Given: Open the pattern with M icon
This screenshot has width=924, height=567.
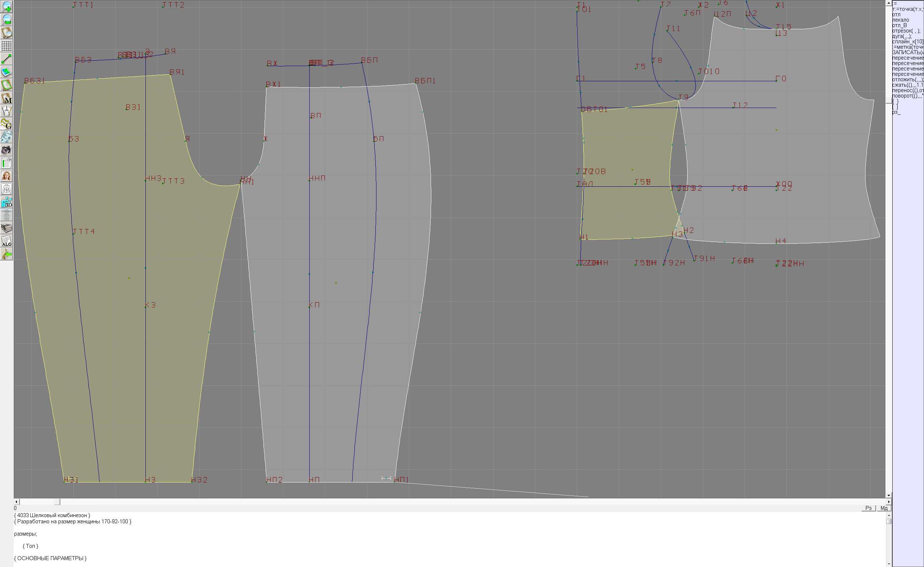Looking at the screenshot, I should click(6, 98).
